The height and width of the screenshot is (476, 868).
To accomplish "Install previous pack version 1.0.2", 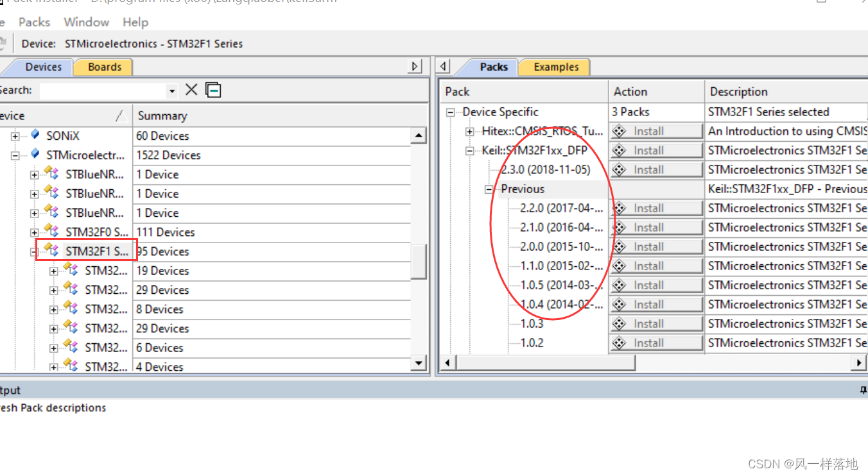I will click(656, 343).
